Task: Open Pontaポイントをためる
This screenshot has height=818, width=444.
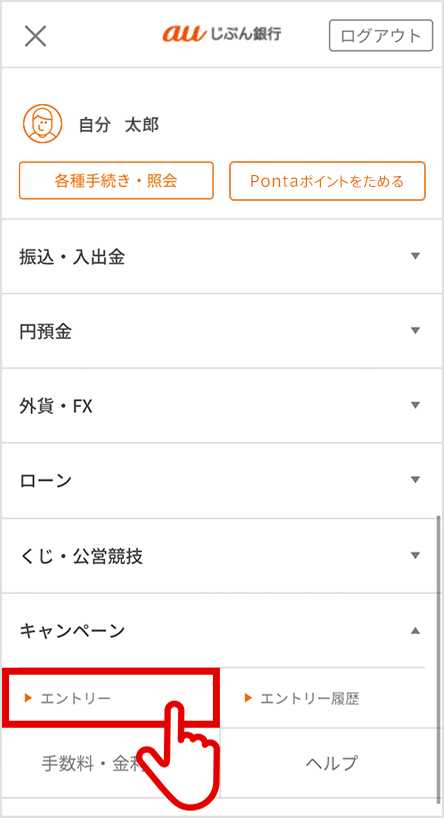Action: (x=327, y=181)
